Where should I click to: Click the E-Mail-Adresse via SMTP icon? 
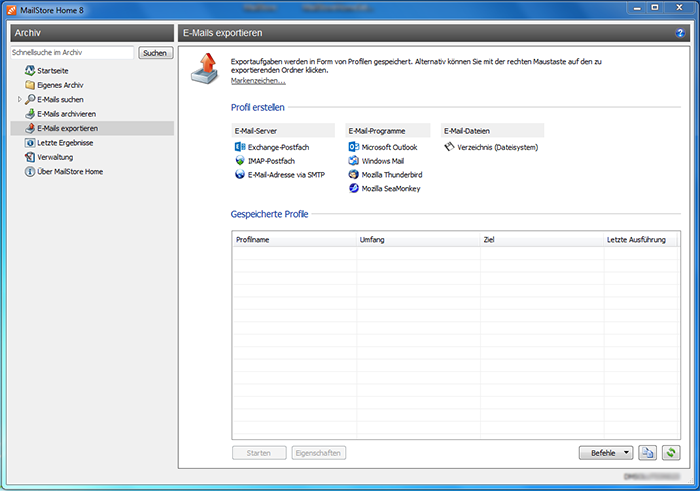click(x=240, y=175)
